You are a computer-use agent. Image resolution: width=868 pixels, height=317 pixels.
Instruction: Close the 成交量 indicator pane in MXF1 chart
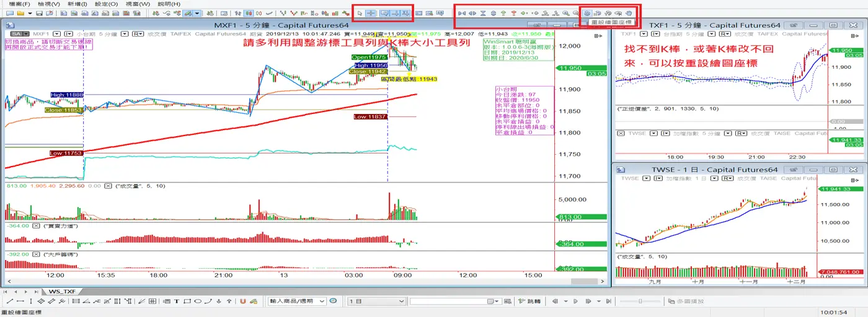(x=108, y=185)
